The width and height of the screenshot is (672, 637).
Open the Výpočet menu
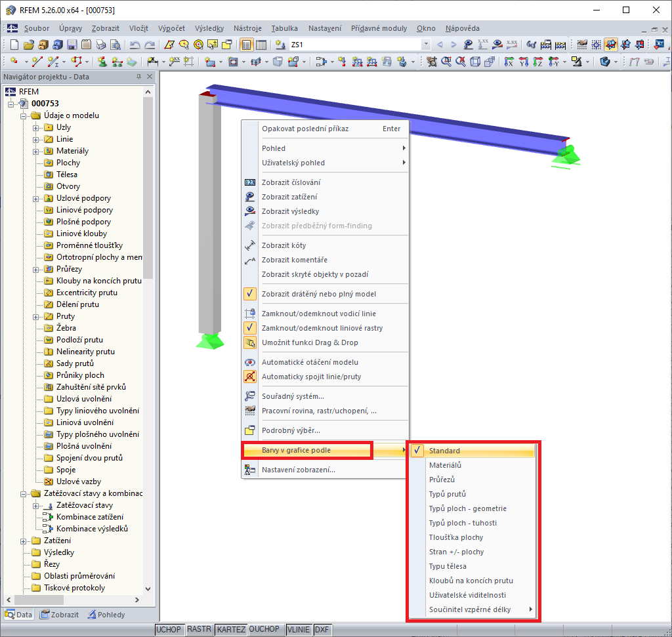[x=171, y=28]
